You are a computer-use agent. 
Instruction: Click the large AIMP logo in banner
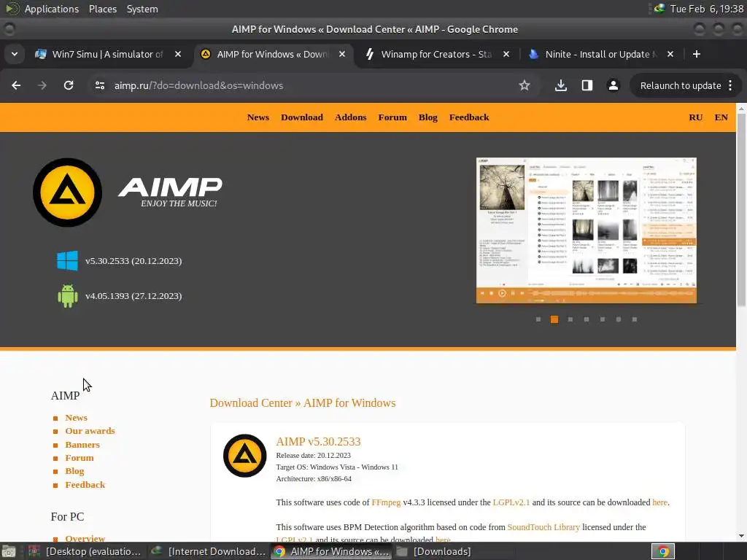(67, 192)
